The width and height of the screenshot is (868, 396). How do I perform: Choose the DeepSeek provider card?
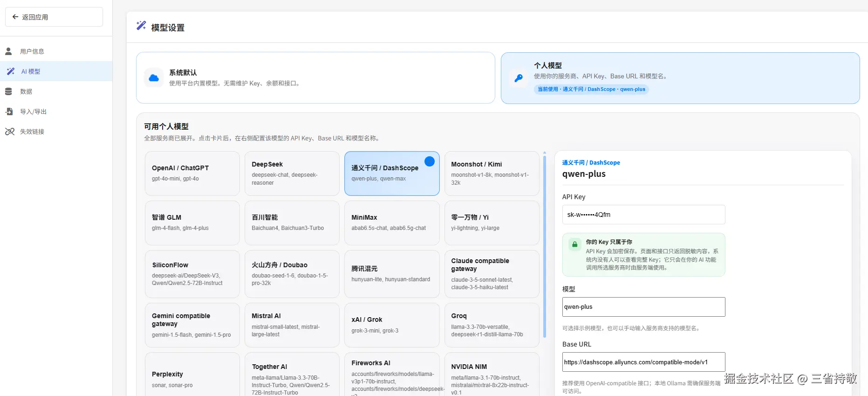click(x=292, y=174)
